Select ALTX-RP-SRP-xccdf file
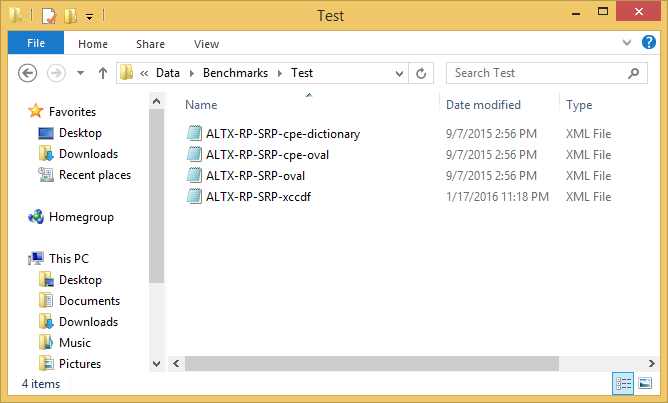 258,197
